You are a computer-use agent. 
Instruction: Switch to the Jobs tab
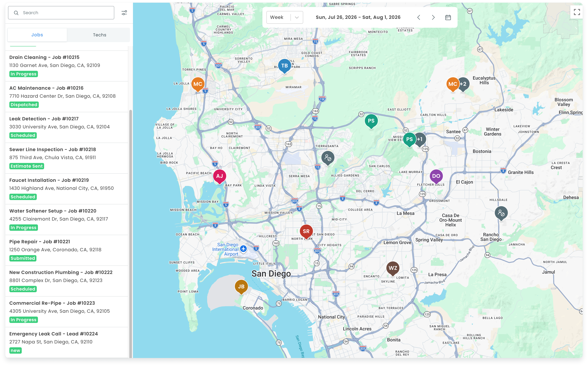(x=37, y=35)
